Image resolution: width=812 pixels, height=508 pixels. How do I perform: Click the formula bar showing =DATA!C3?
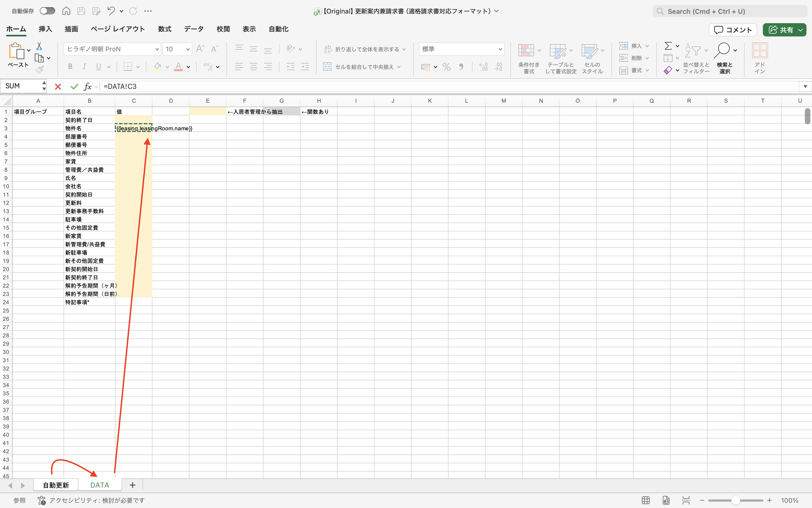[x=449, y=87]
